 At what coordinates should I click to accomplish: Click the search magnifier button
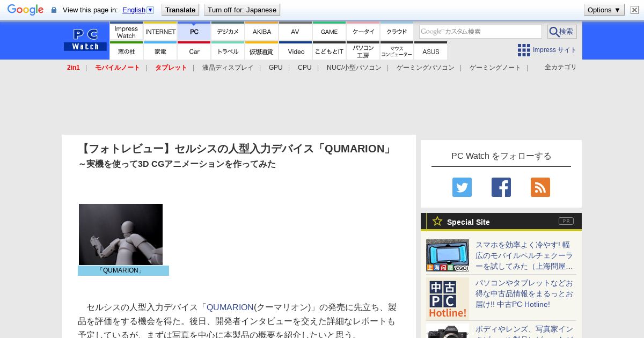(x=562, y=32)
